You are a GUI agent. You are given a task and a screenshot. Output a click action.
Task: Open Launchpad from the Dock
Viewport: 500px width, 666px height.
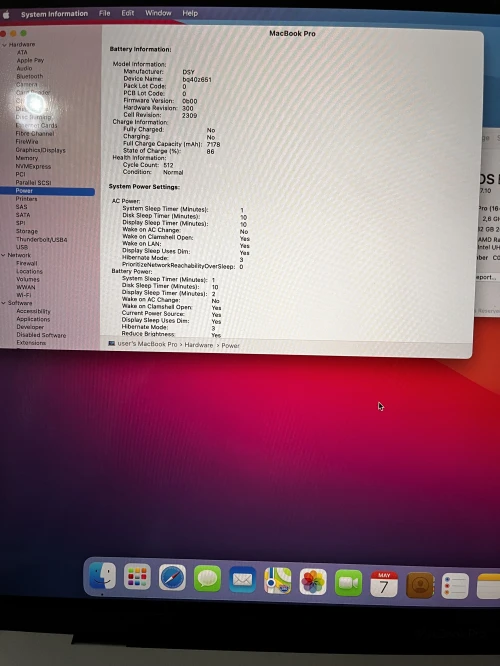[137, 577]
